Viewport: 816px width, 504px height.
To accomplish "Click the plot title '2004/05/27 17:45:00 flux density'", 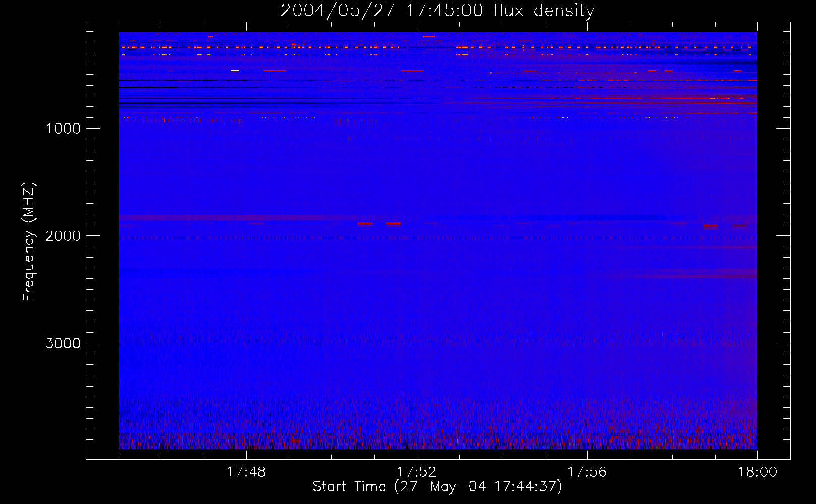I will [x=437, y=11].
